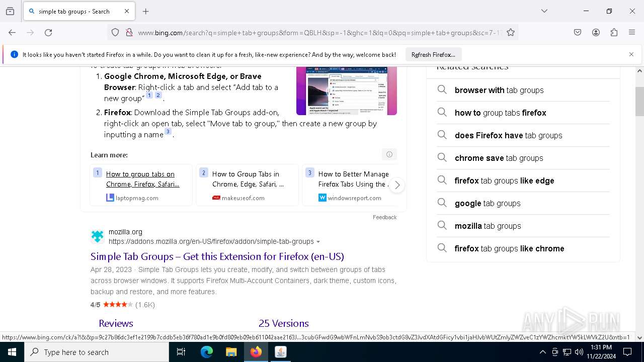Image resolution: width=644 pixels, height=362 pixels.
Task: Open Task View on the taskbar
Action: [181, 352]
